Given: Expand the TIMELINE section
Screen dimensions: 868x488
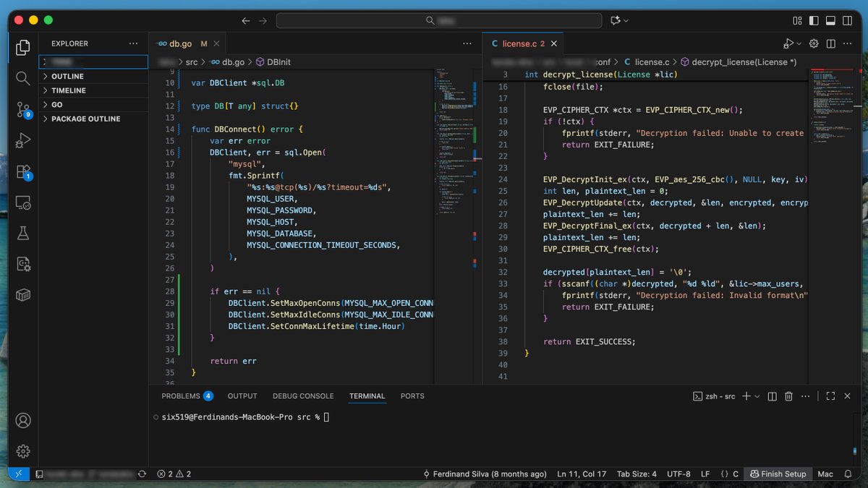Looking at the screenshot, I should point(93,90).
